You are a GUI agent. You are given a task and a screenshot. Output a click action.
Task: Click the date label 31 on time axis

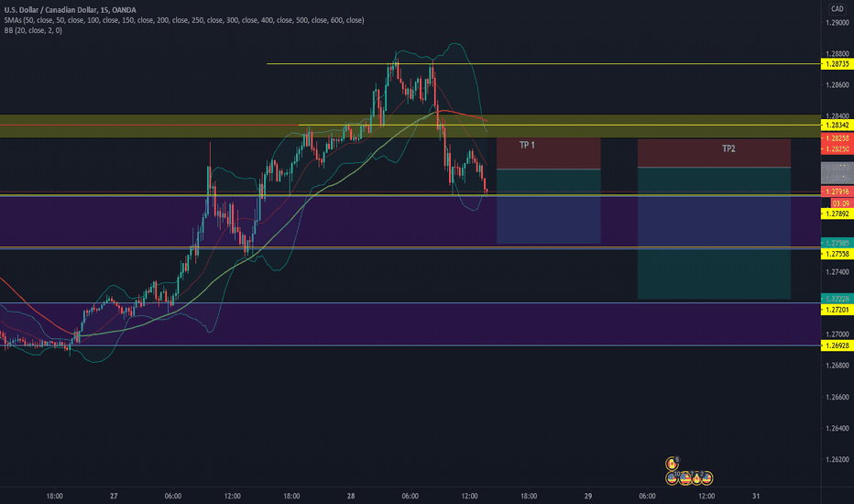[x=756, y=496]
